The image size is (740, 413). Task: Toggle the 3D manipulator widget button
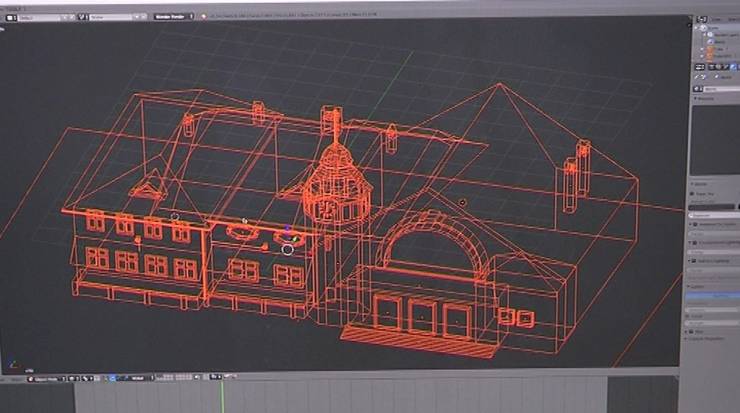coord(112,378)
